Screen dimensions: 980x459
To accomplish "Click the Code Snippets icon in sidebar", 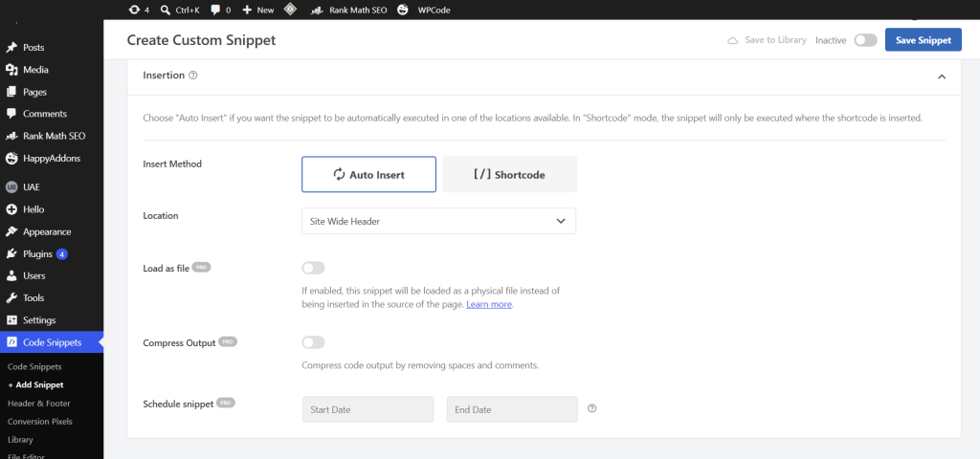I will tap(11, 342).
